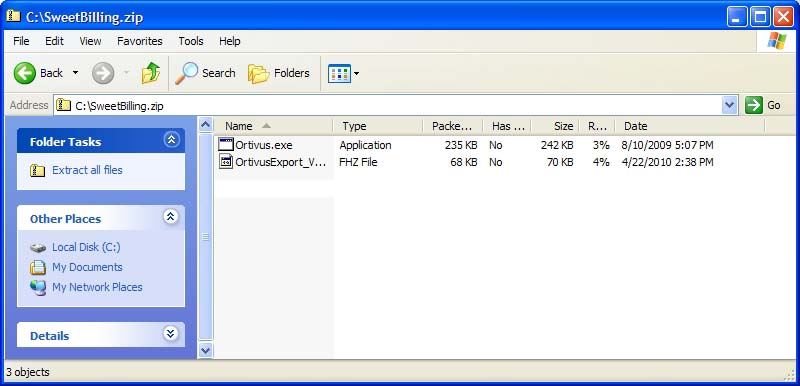Minimize the SweetBilling.zip window

pyautogui.click(x=736, y=17)
